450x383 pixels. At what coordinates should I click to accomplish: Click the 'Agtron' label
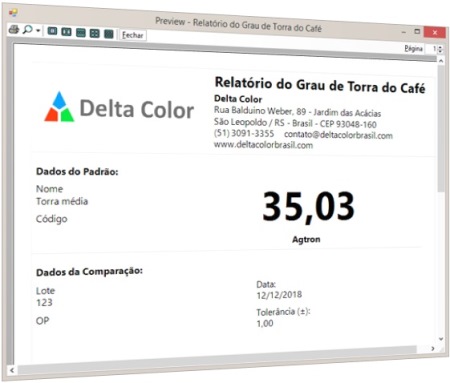(x=306, y=239)
